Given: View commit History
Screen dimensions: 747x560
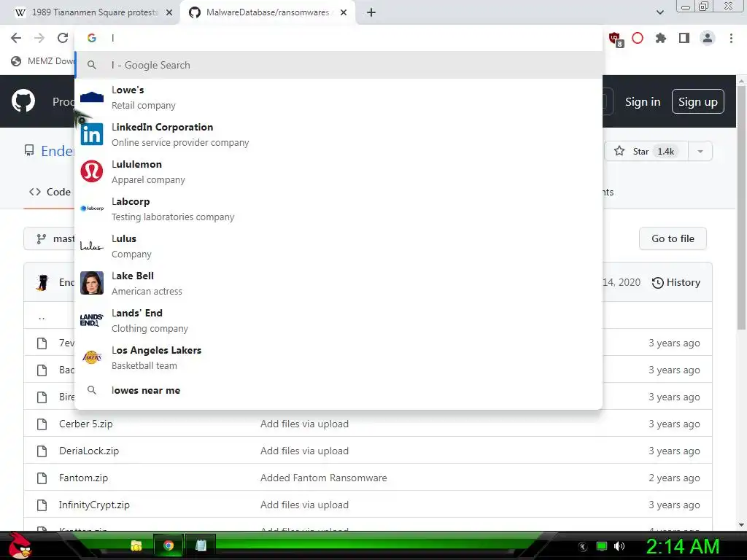Looking at the screenshot, I should pos(676,282).
